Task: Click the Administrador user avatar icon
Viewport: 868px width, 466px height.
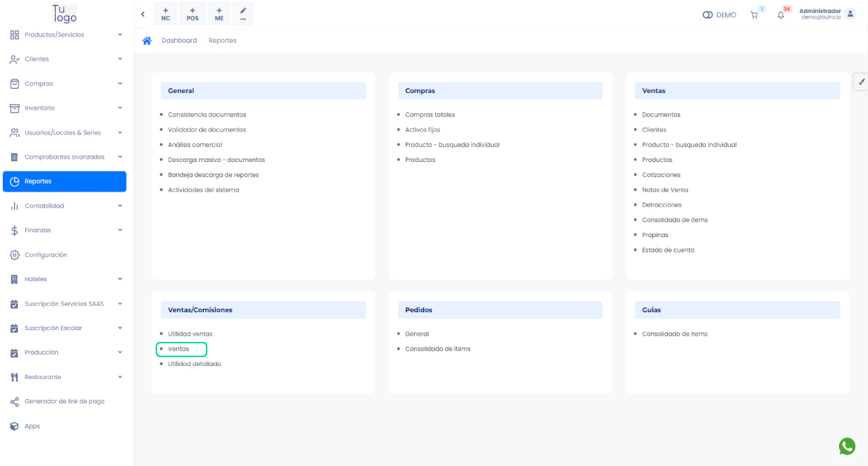Action: [x=849, y=14]
